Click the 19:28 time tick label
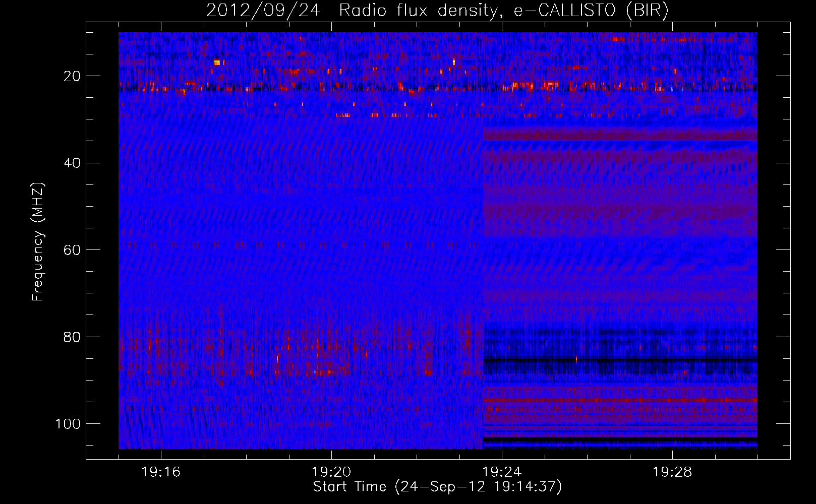The image size is (816, 504). [x=672, y=472]
